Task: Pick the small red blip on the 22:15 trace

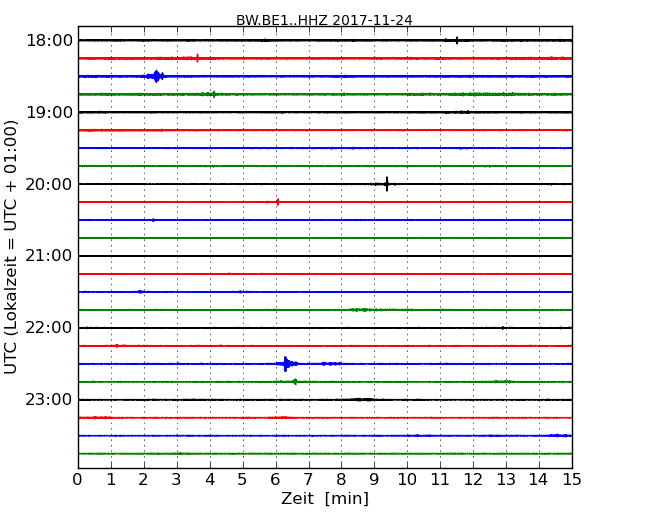Action: (x=117, y=345)
